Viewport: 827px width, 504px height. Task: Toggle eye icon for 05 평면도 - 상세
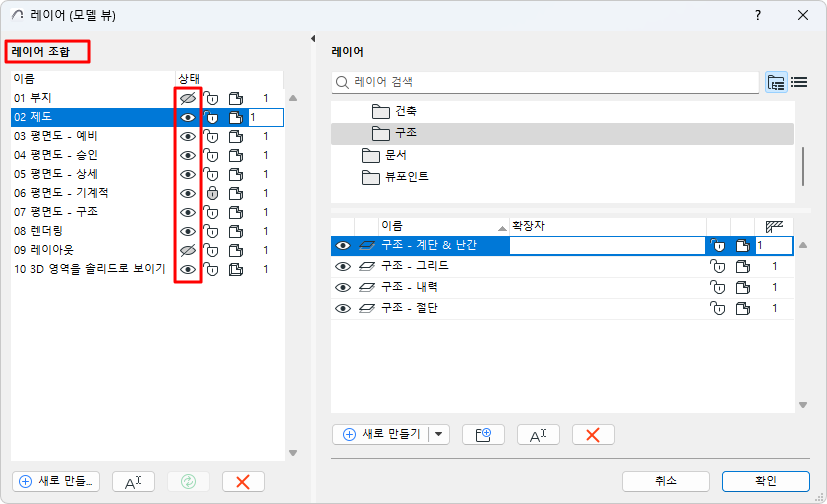[x=188, y=174]
